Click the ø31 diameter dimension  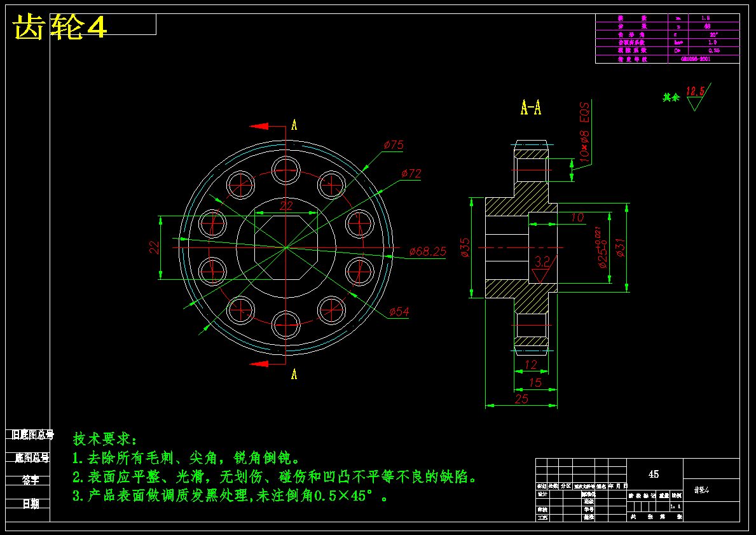tap(620, 247)
